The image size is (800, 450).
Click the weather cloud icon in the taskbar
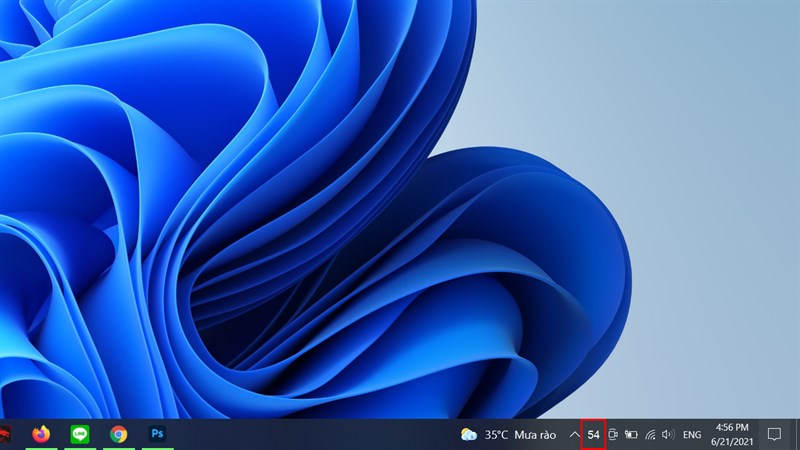pyautogui.click(x=468, y=435)
